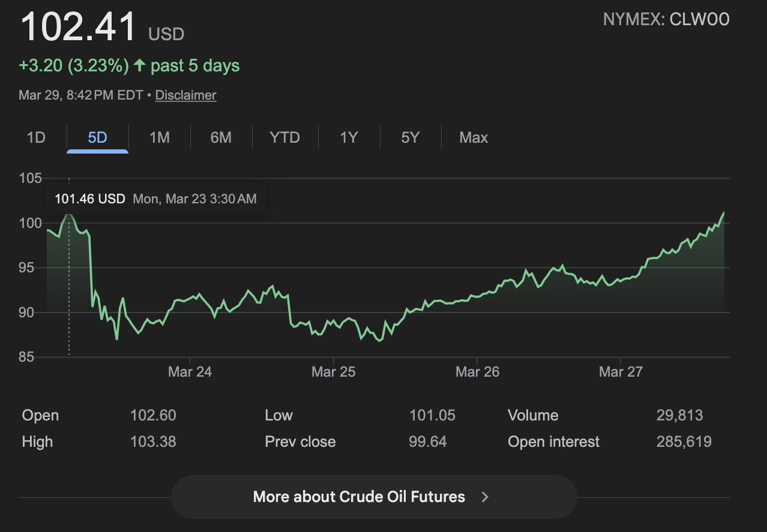Click the Open interest value 285,619

(684, 442)
